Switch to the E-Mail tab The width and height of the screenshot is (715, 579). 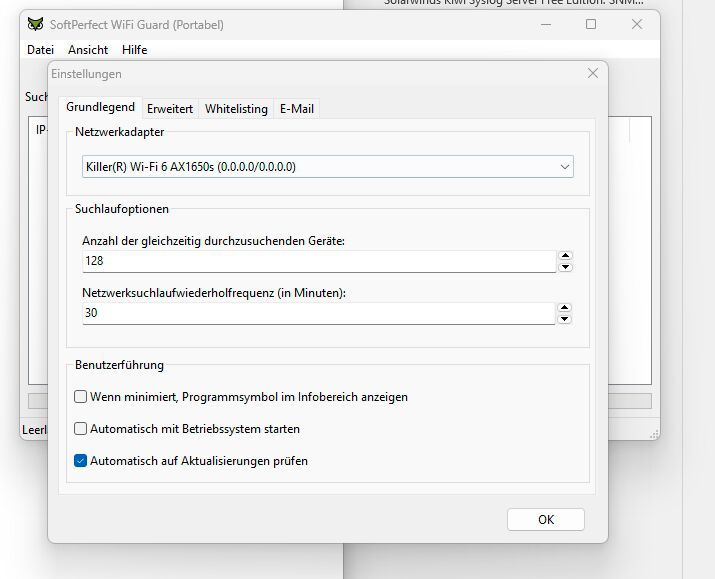(297, 109)
